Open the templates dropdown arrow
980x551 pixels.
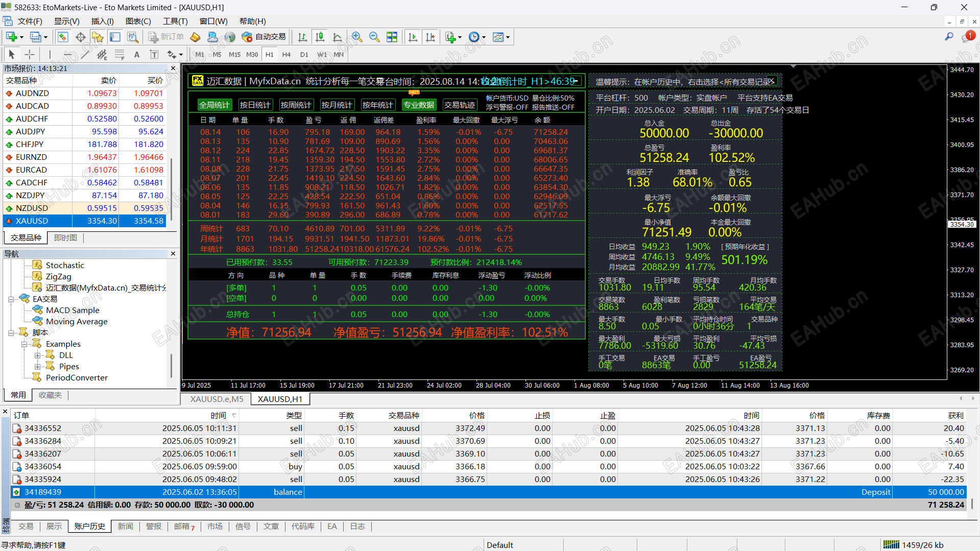click(508, 37)
